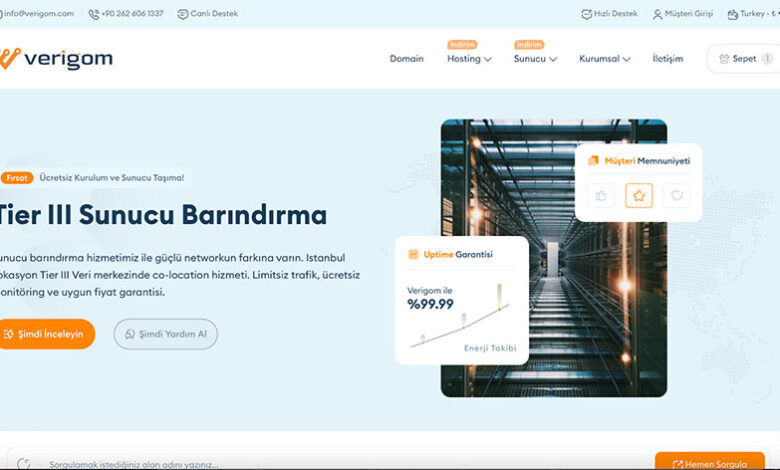Click the Hemen Sorgula search button

pyautogui.click(x=709, y=464)
